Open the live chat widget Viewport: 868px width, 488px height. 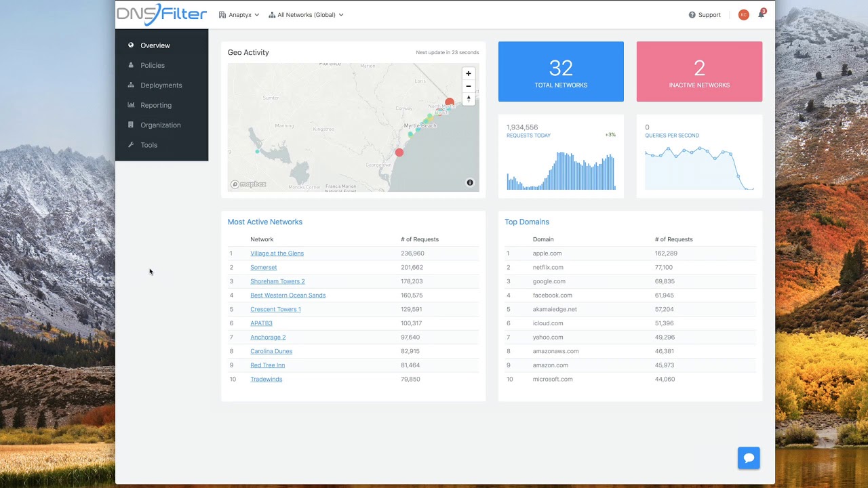tap(749, 458)
